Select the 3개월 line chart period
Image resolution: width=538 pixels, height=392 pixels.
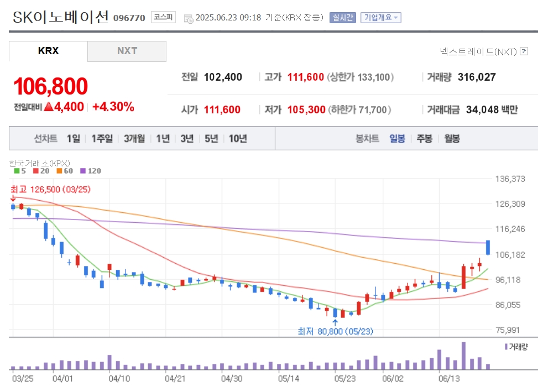134,139
